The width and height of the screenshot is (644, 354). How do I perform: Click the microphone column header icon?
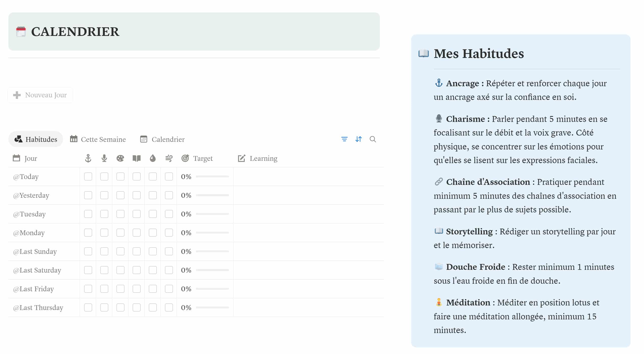coord(104,159)
